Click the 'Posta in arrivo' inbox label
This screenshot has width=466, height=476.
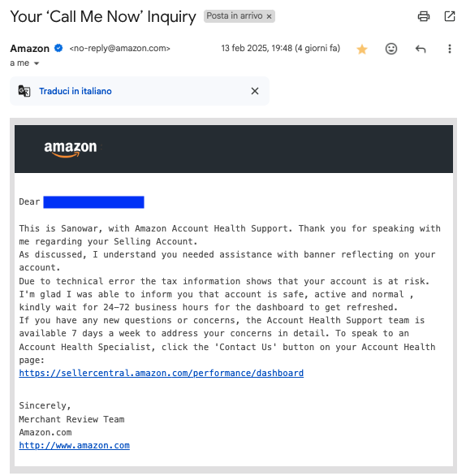234,16
